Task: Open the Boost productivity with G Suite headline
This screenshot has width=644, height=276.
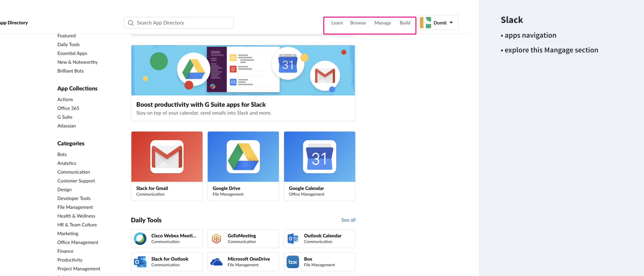Action: 201,104
